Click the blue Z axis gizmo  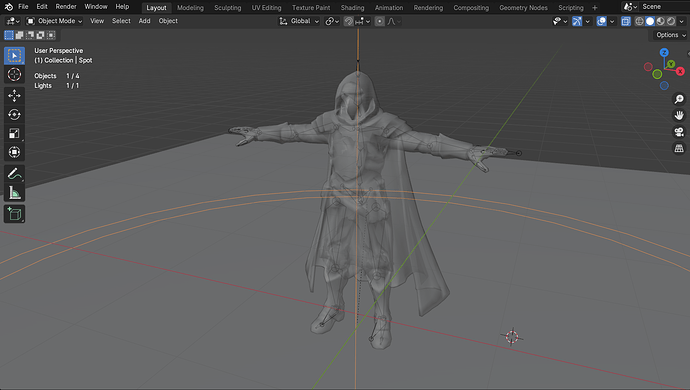pyautogui.click(x=664, y=53)
